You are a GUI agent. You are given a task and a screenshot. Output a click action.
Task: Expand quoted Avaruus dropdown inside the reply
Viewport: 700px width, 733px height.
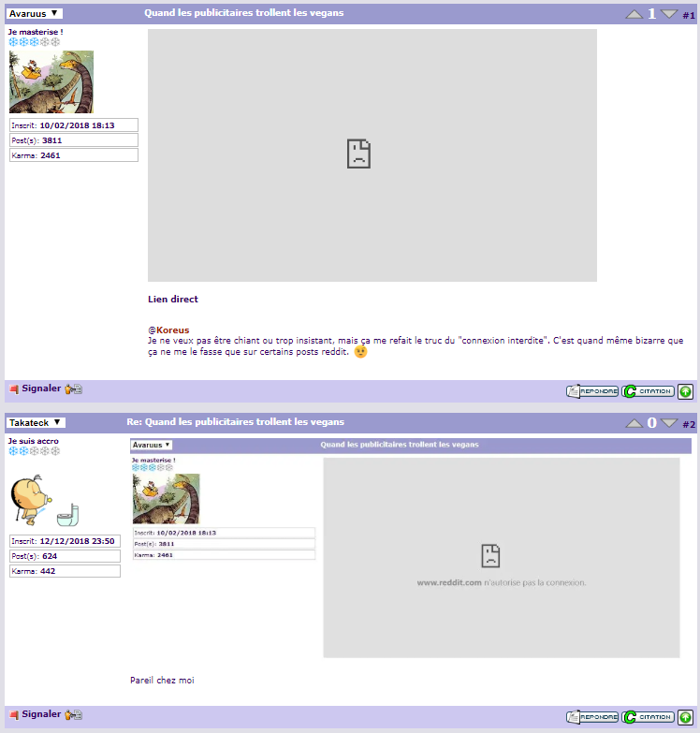(x=151, y=445)
